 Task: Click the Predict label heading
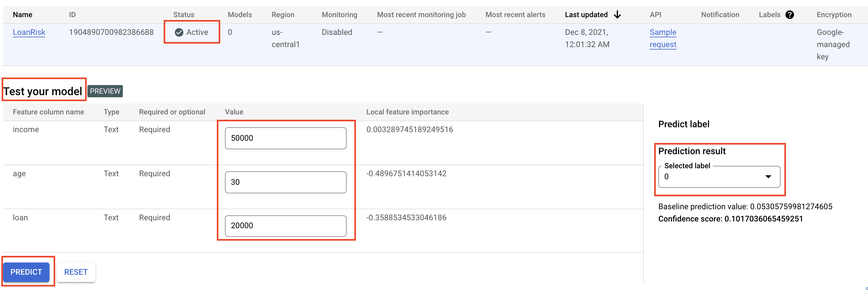tap(684, 124)
